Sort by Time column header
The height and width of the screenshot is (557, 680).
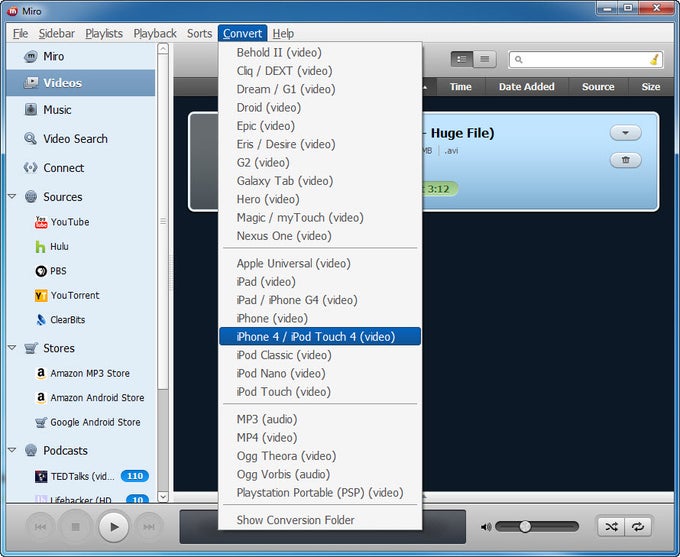pyautogui.click(x=461, y=87)
